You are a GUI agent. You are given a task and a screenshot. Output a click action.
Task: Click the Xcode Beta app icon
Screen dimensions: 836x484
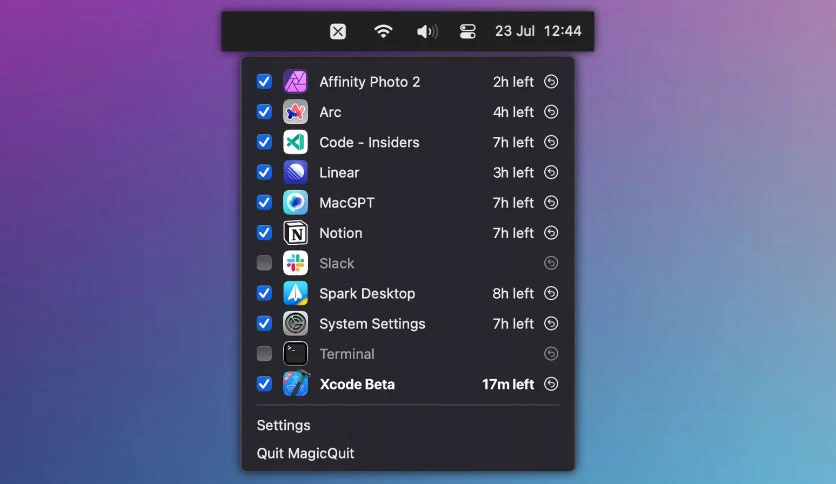tap(295, 384)
